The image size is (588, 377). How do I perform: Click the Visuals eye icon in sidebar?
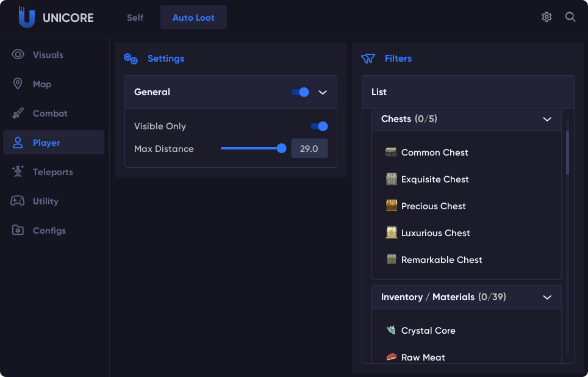point(18,55)
